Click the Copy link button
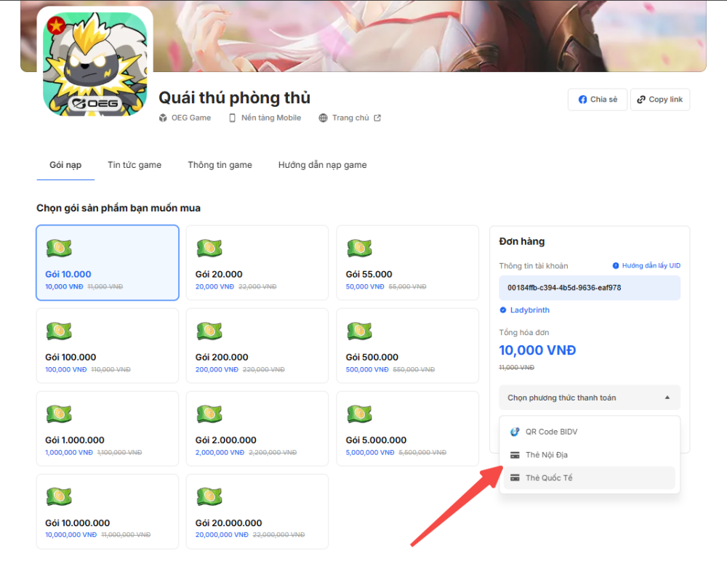The width and height of the screenshot is (727, 588). click(659, 100)
